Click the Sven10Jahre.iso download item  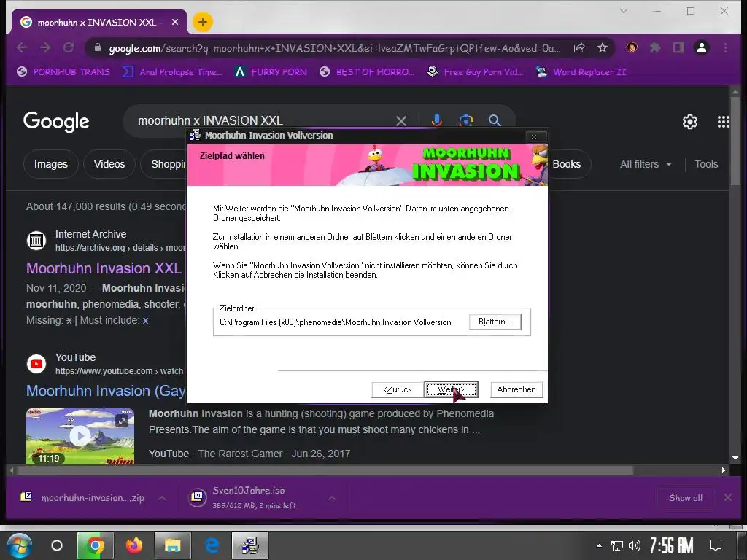coord(248,497)
